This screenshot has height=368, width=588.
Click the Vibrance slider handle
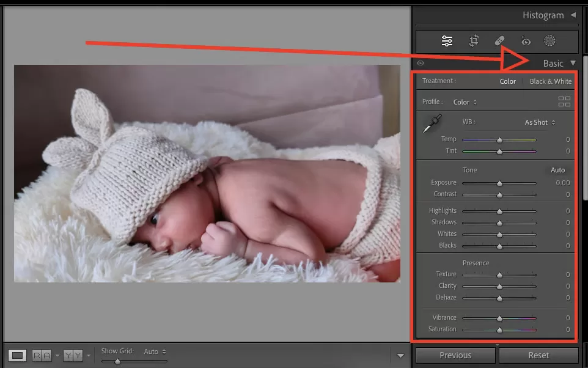tap(499, 318)
